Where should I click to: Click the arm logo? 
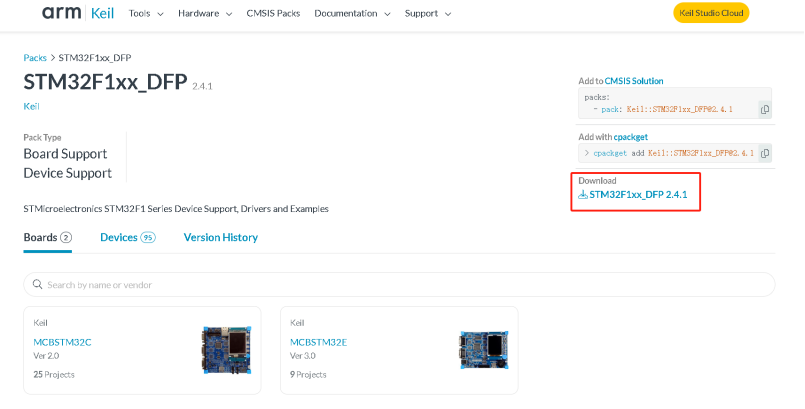pyautogui.click(x=61, y=12)
